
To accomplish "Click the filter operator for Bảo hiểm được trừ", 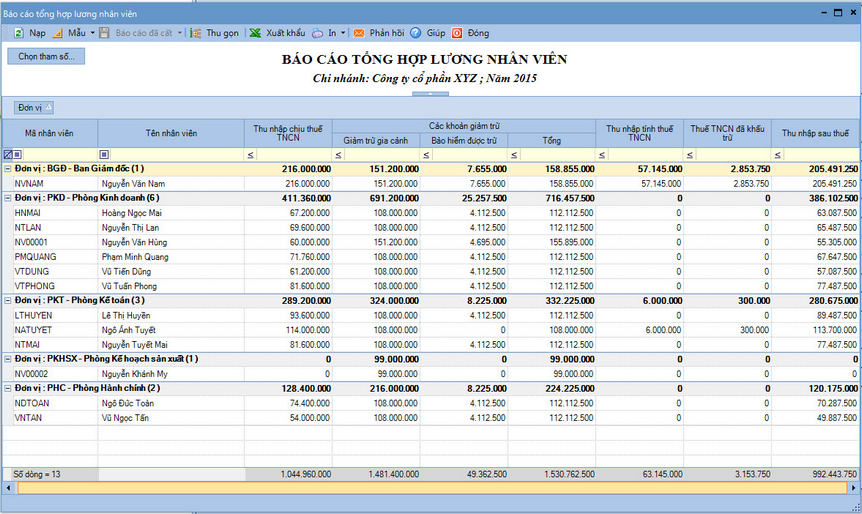I will [x=427, y=155].
